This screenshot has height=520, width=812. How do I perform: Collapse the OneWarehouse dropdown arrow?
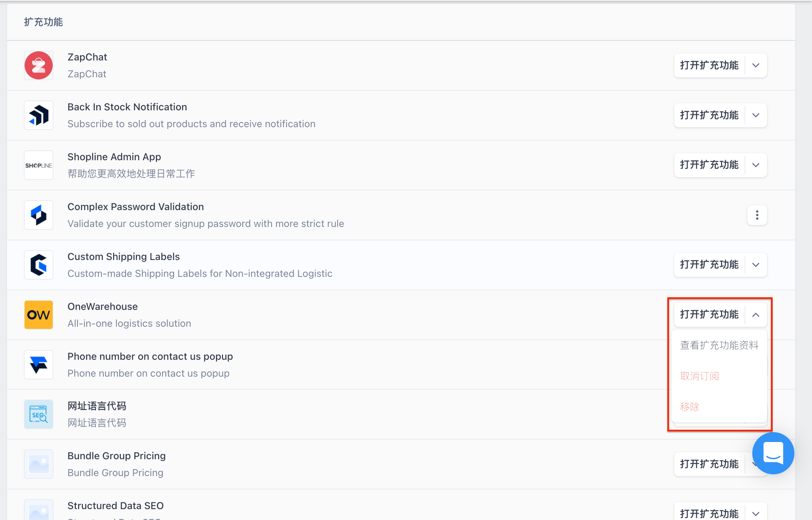point(756,315)
